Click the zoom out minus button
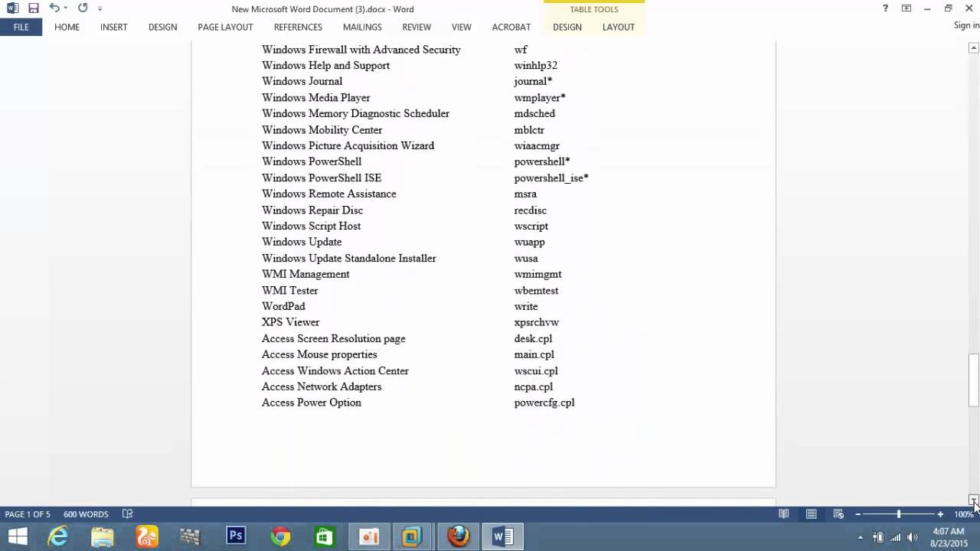 coord(857,514)
